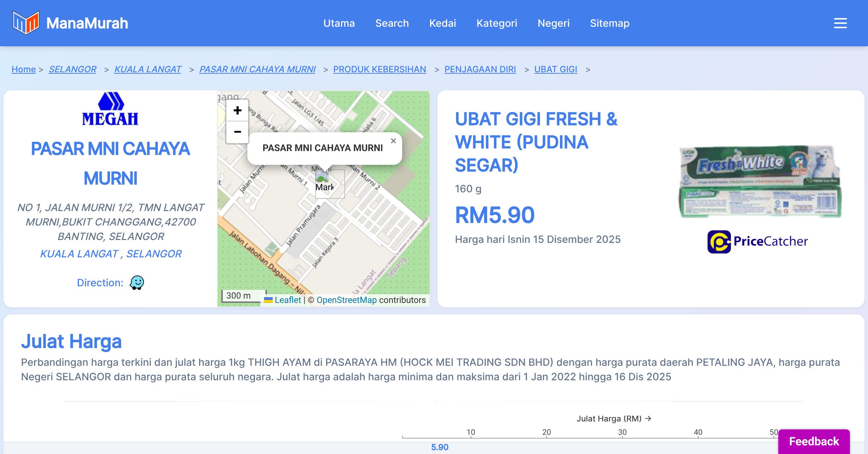Select Kategori in navigation bar
The height and width of the screenshot is (454, 868).
497,23
